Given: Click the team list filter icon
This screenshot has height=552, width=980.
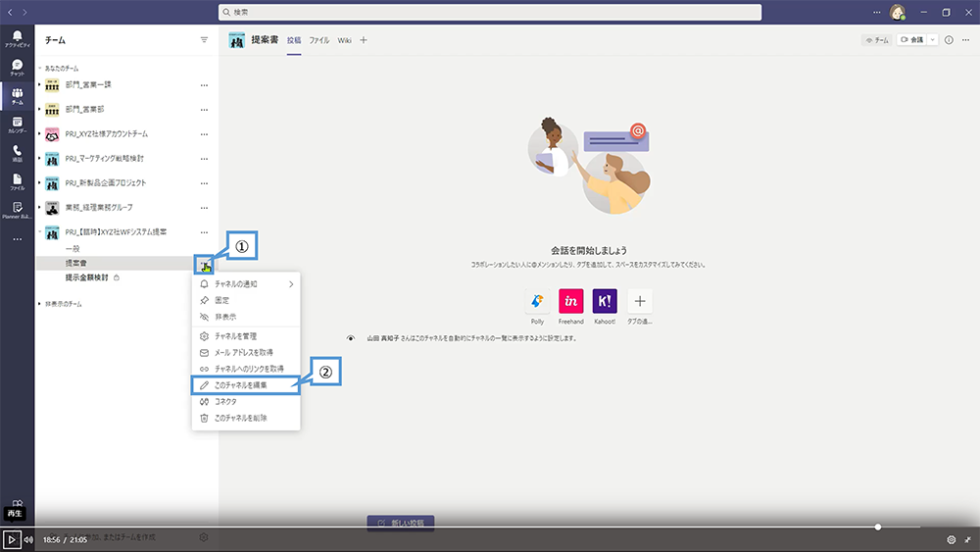Looking at the screenshot, I should point(204,40).
